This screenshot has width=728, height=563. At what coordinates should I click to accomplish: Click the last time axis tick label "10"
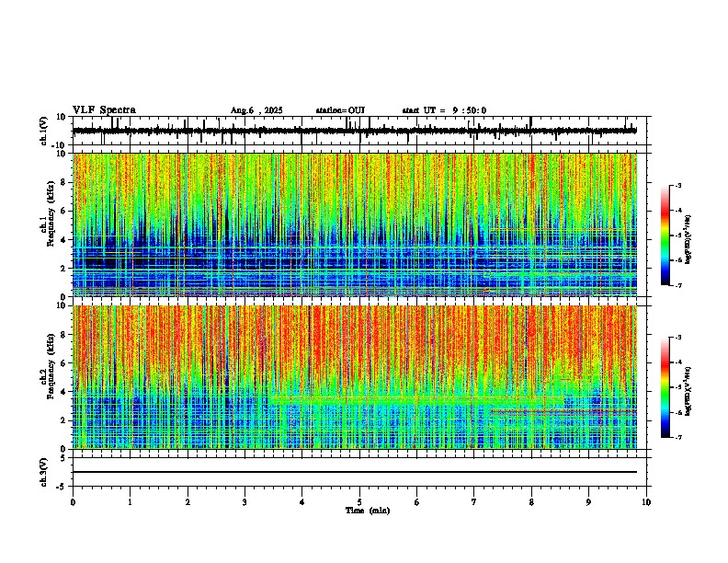(646, 502)
